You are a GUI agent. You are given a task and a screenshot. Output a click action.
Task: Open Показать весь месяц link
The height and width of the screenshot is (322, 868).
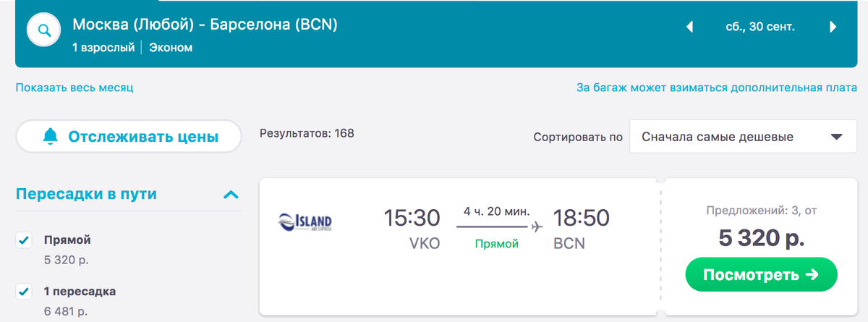click(75, 88)
